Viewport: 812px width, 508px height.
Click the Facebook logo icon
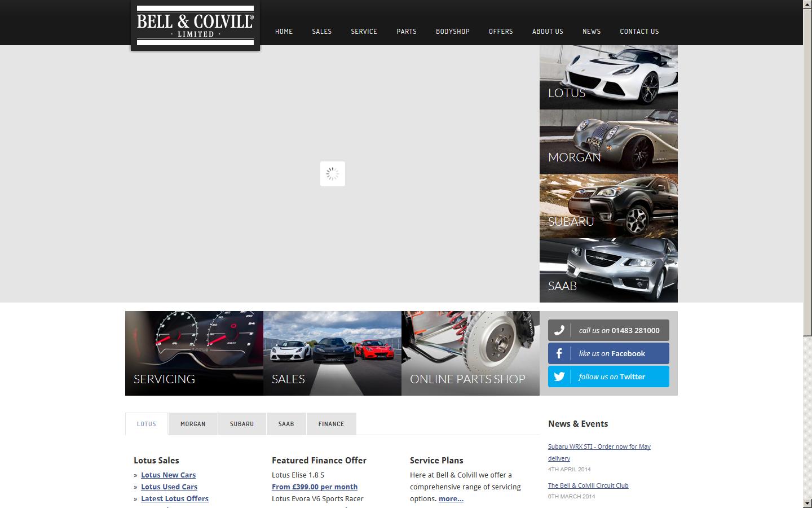(x=559, y=354)
